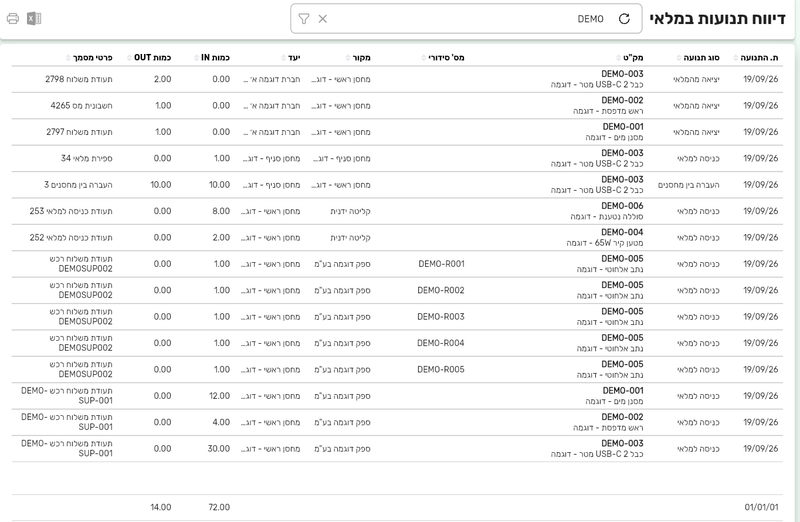Click OUT quantity 2.00
This screenshot has height=522, width=800.
[163, 79]
